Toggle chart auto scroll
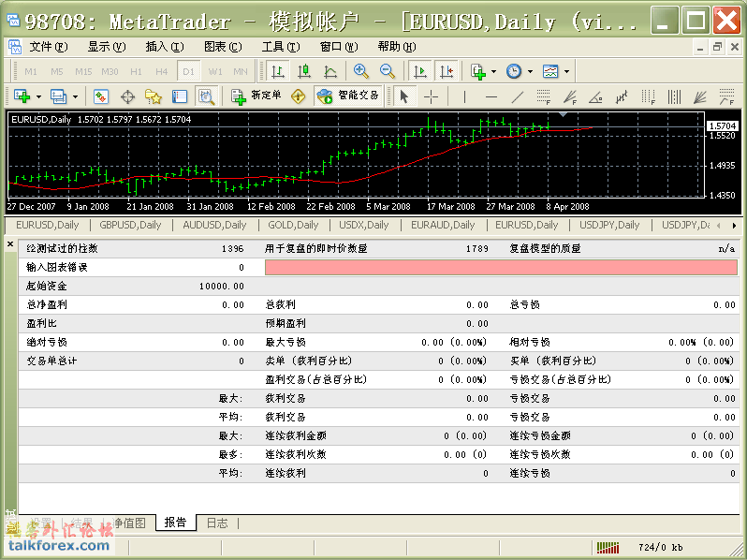 (x=420, y=71)
